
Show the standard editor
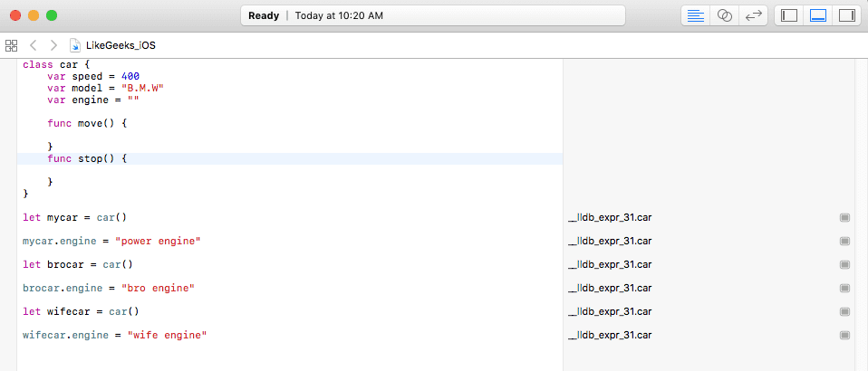tap(695, 15)
